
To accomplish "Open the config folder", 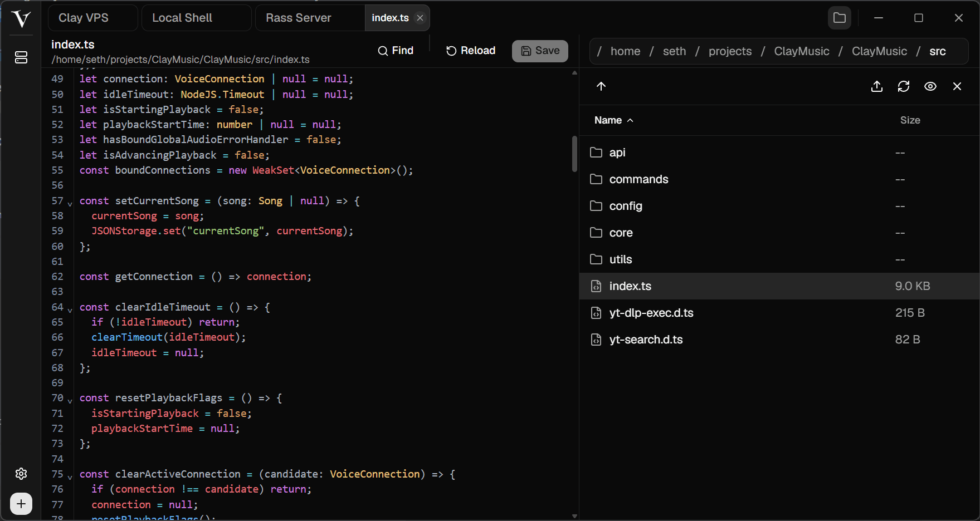I will pyautogui.click(x=779, y=206).
